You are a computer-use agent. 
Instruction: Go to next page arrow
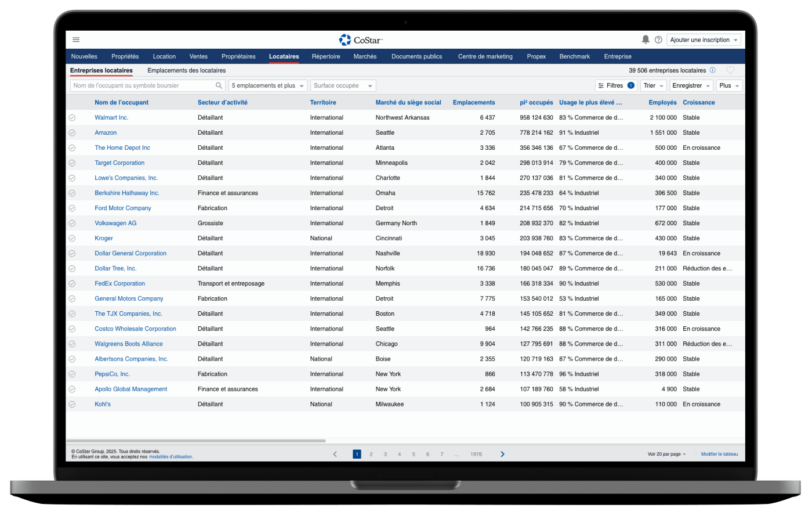click(x=502, y=454)
